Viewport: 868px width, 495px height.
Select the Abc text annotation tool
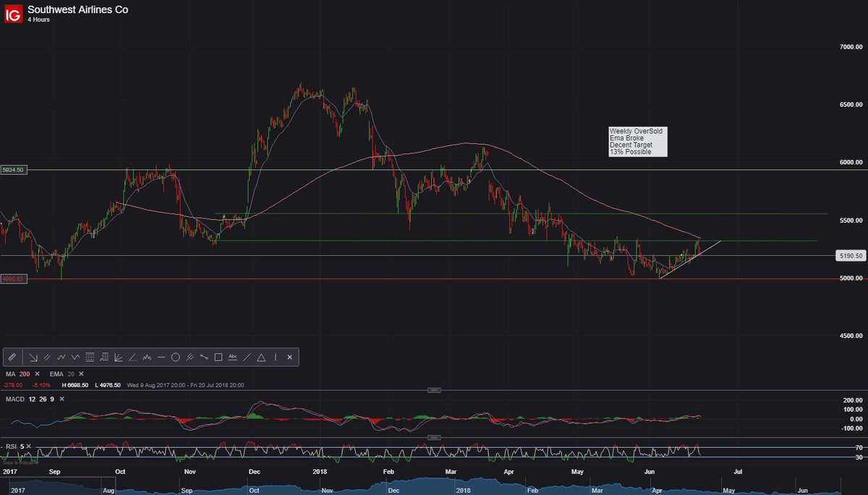pyautogui.click(x=232, y=357)
